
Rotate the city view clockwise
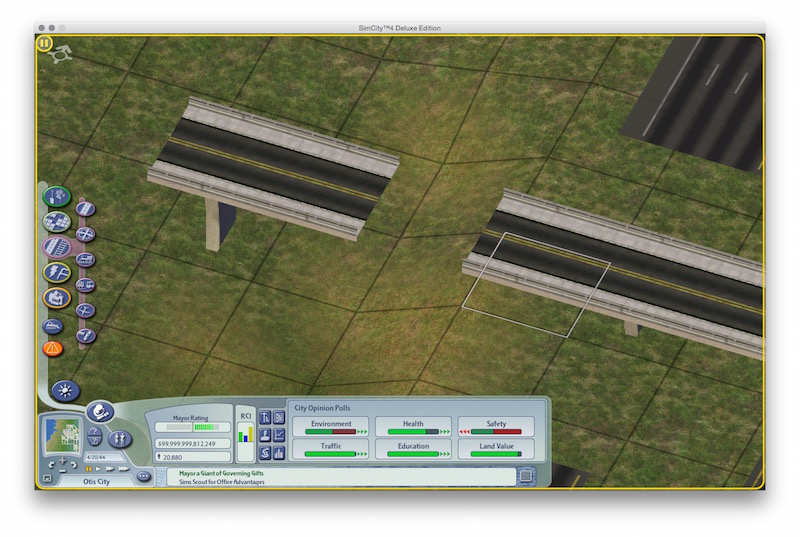(x=74, y=465)
